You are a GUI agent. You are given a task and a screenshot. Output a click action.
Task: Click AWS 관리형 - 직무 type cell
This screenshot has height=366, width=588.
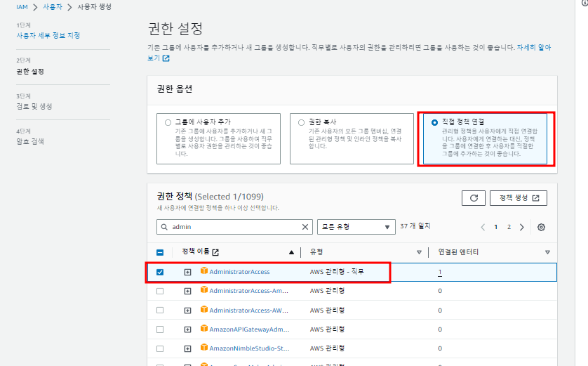click(x=337, y=271)
